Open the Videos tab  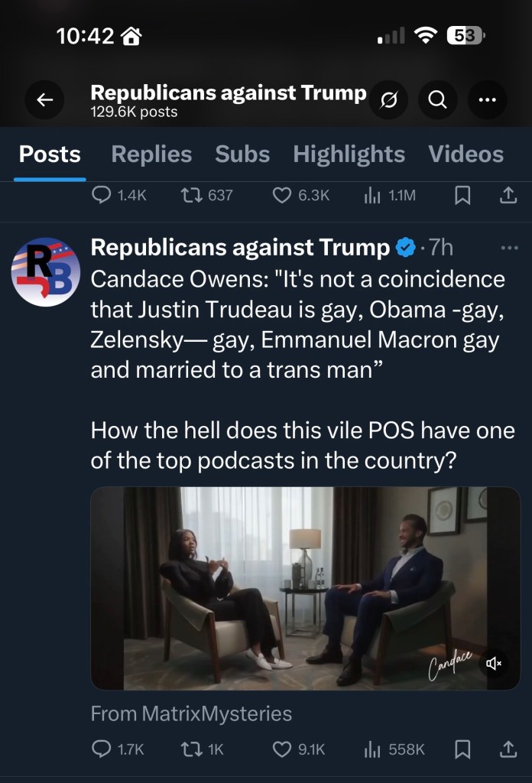tap(465, 154)
